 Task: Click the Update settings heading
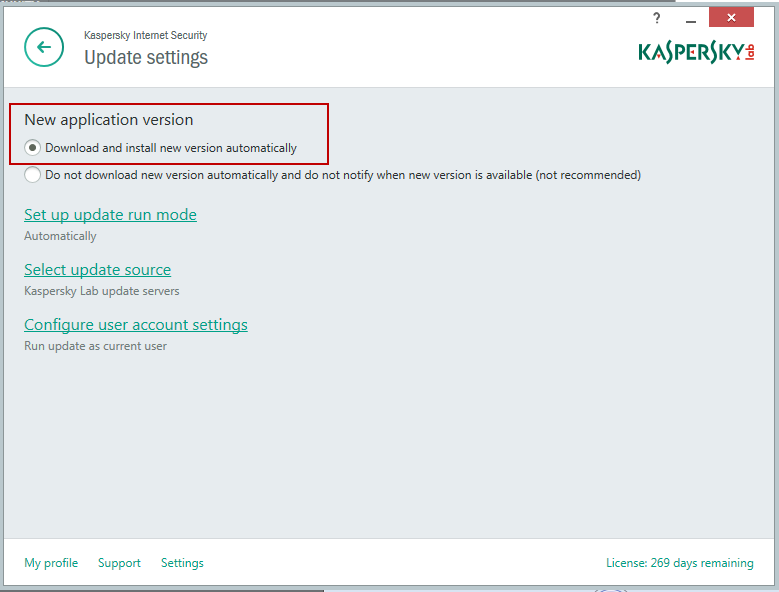coord(146,58)
